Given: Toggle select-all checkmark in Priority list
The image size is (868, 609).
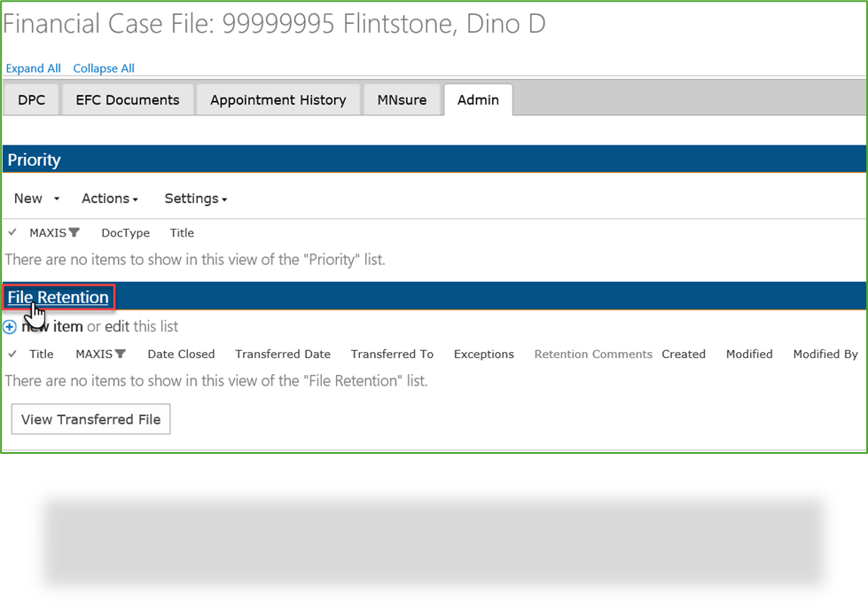Looking at the screenshot, I should [x=12, y=233].
